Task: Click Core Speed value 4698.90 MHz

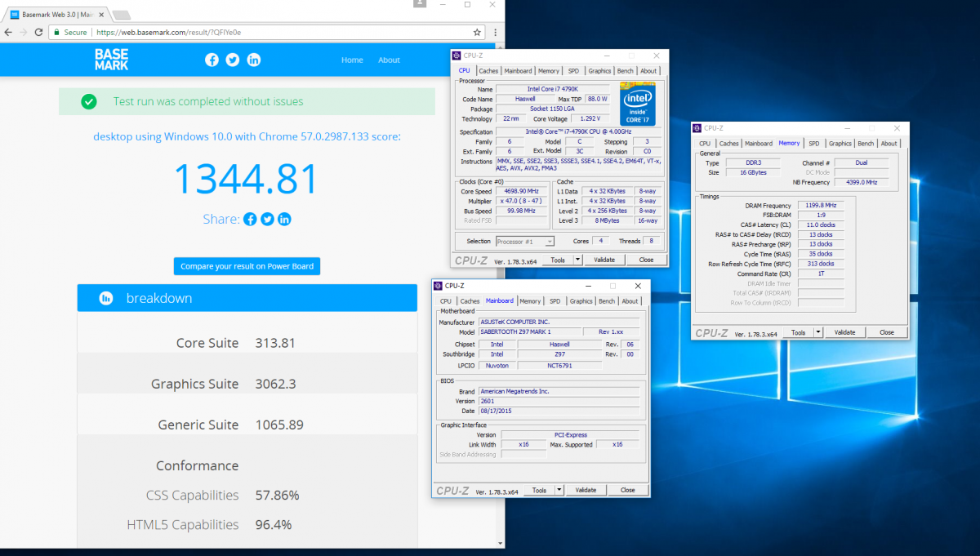Action: click(521, 192)
